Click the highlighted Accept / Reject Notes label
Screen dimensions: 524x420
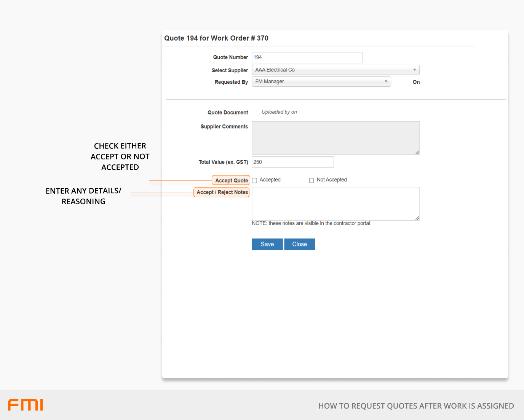coord(222,192)
